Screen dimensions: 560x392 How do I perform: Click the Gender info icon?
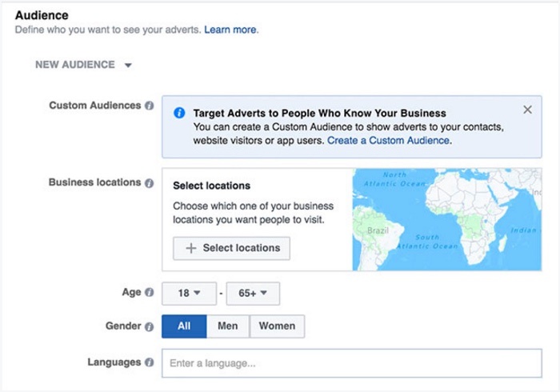click(x=150, y=326)
